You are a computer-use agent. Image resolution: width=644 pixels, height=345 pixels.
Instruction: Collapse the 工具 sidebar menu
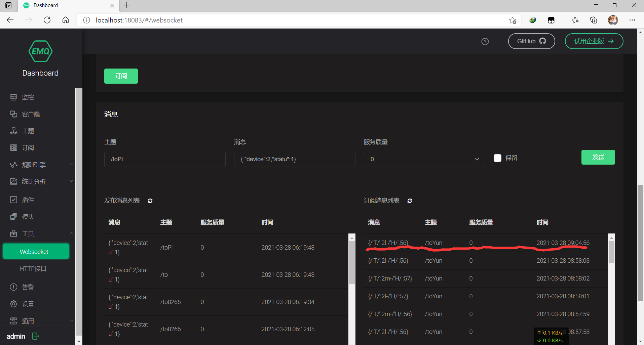point(41,233)
